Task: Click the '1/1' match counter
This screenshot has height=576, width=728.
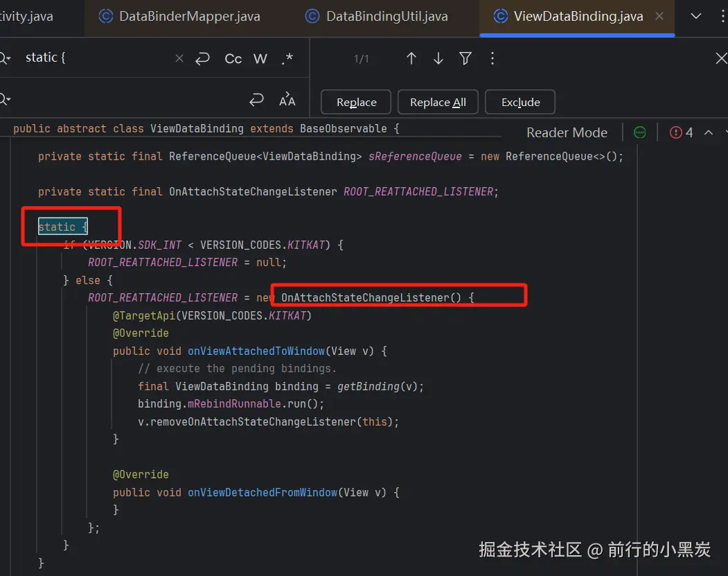Action: [x=361, y=59]
